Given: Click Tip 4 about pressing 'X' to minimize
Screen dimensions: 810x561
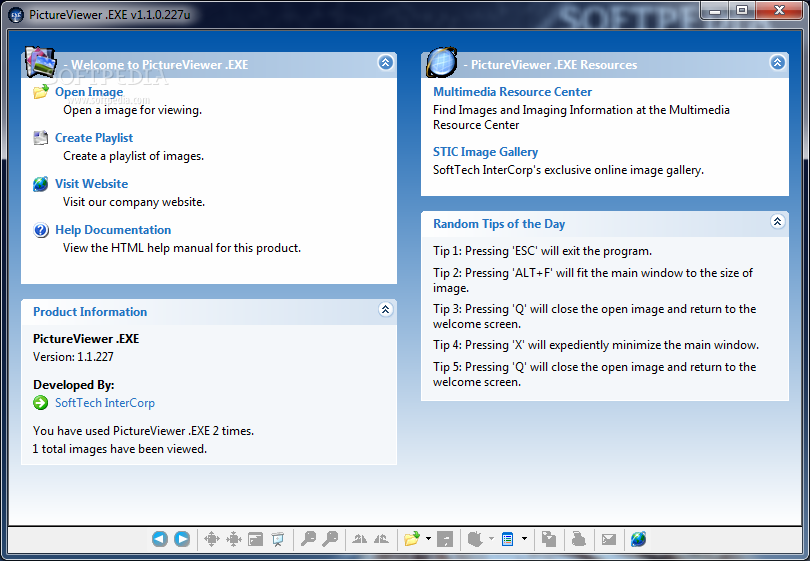Looking at the screenshot, I should pyautogui.click(x=596, y=345).
